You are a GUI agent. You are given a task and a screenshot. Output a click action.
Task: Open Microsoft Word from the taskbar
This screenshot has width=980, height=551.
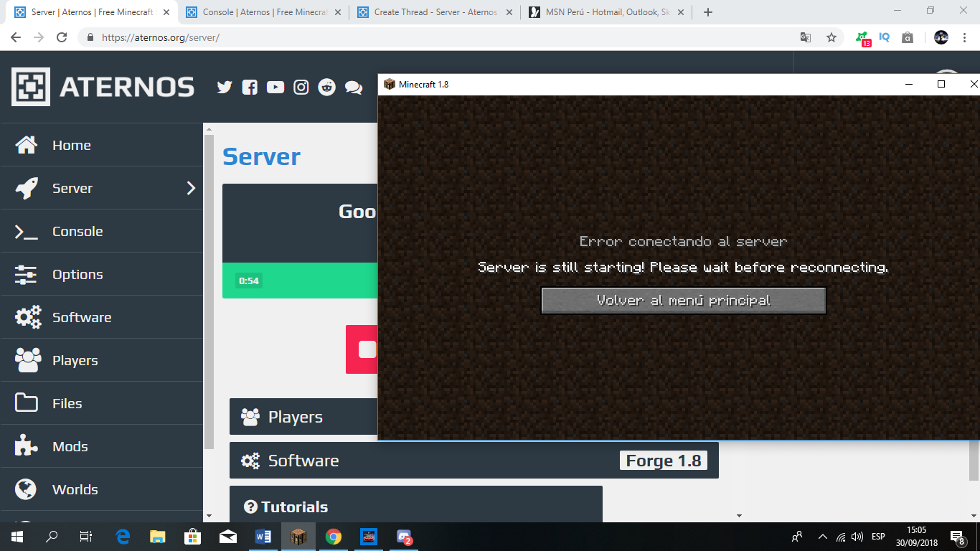(263, 537)
